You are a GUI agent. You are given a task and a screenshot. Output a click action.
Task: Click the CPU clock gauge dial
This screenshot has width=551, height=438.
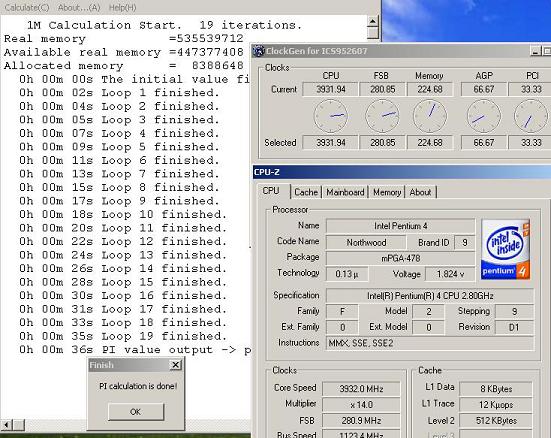point(331,116)
